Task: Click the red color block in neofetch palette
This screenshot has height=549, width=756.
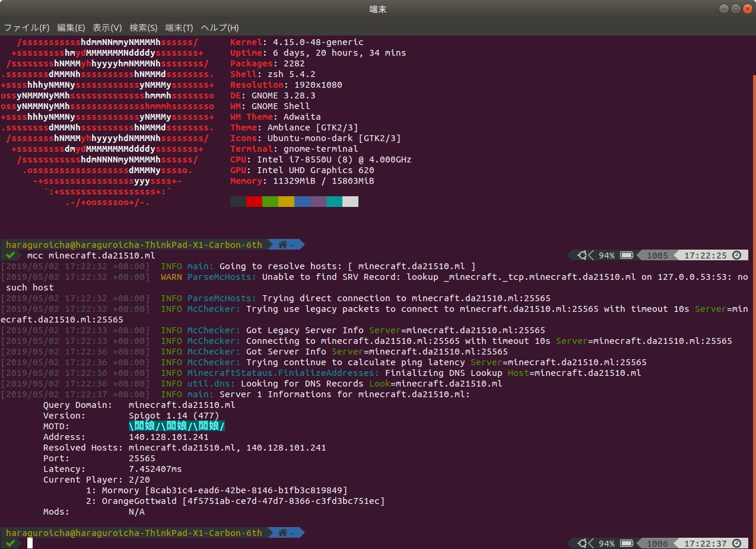Action: 254,202
